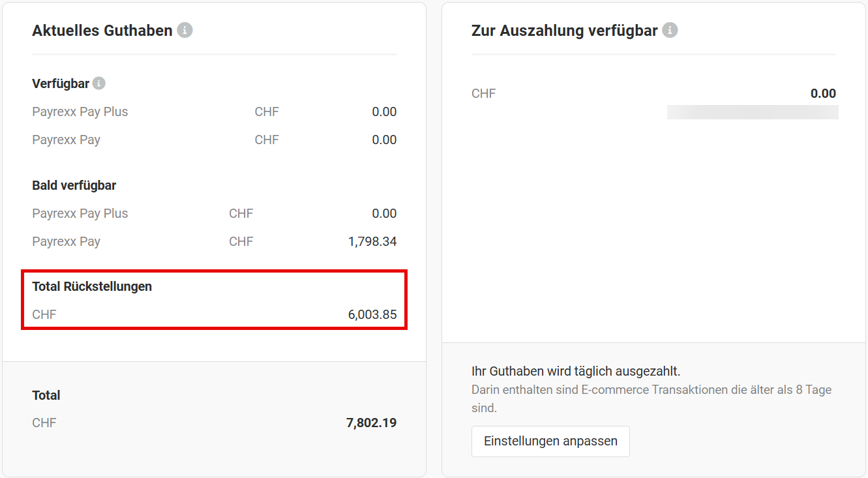The height and width of the screenshot is (478, 868).
Task: Click the Total Rückstellungen label
Action: pyautogui.click(x=92, y=286)
